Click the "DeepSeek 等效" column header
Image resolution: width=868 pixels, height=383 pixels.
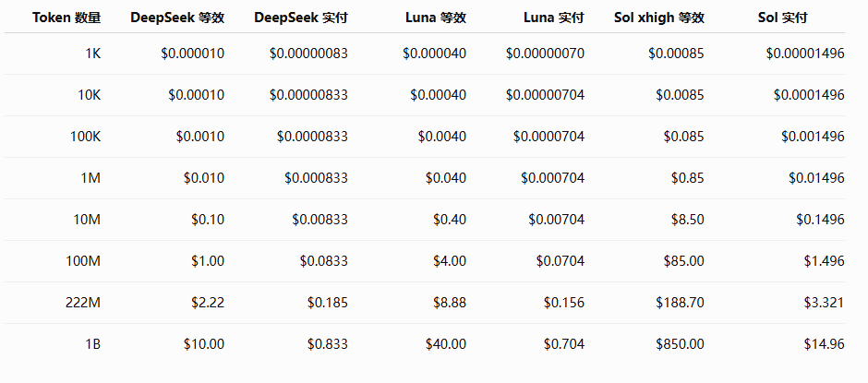click(x=177, y=18)
